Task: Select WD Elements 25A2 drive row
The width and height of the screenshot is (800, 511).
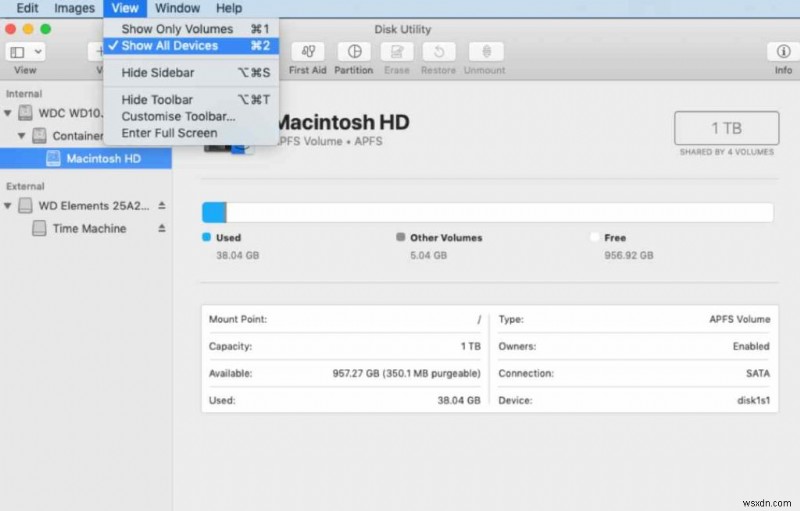Action: tap(86, 206)
